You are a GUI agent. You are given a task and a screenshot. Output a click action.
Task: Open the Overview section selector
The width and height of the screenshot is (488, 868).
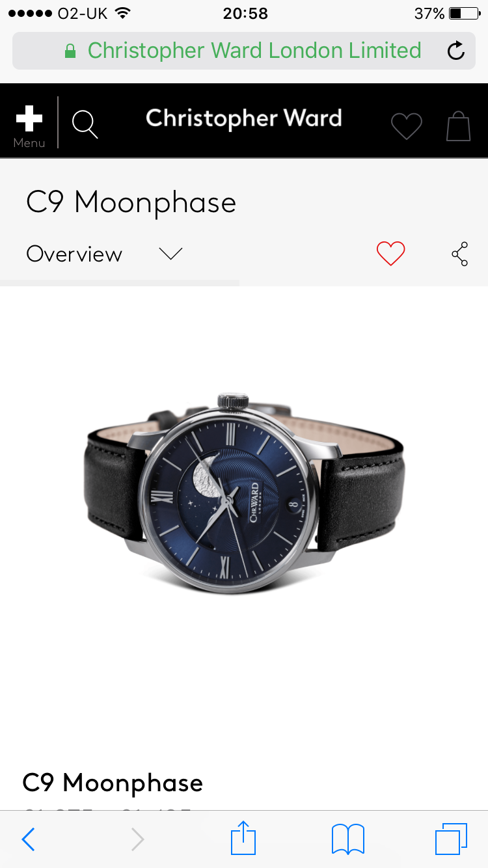pos(104,254)
